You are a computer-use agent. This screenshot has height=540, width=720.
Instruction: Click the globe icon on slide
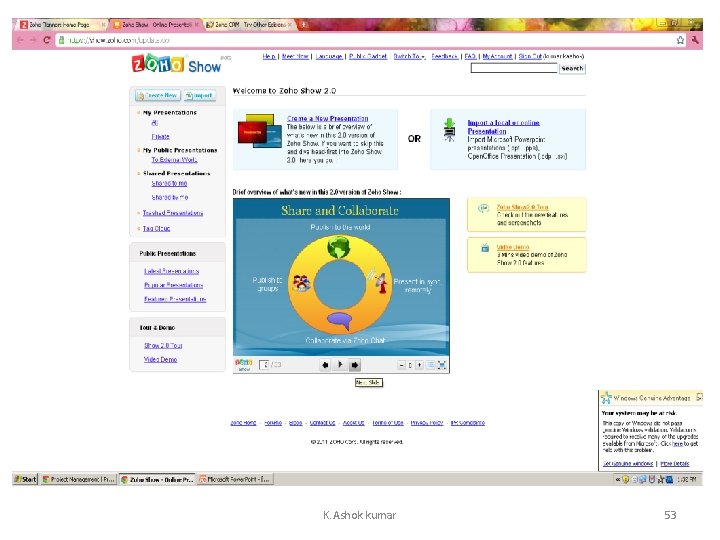click(x=339, y=248)
